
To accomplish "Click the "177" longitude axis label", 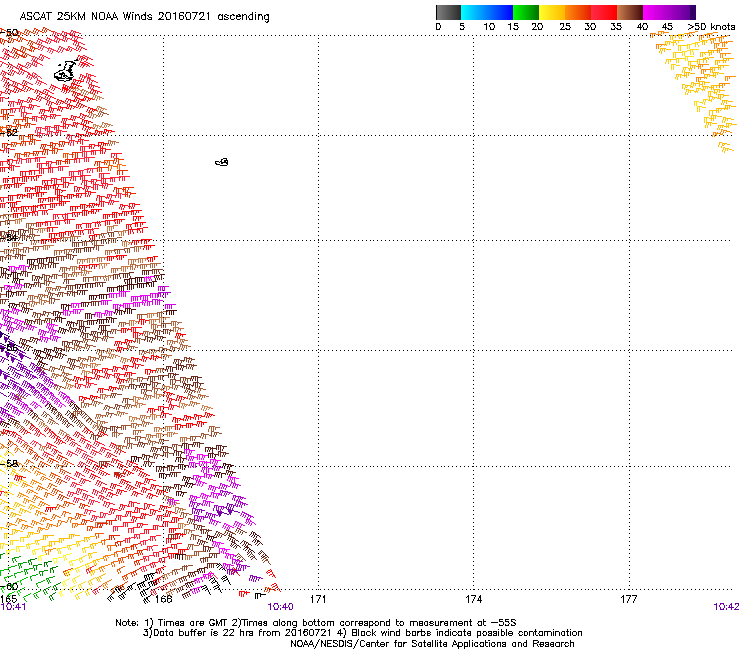I will 629,599.
